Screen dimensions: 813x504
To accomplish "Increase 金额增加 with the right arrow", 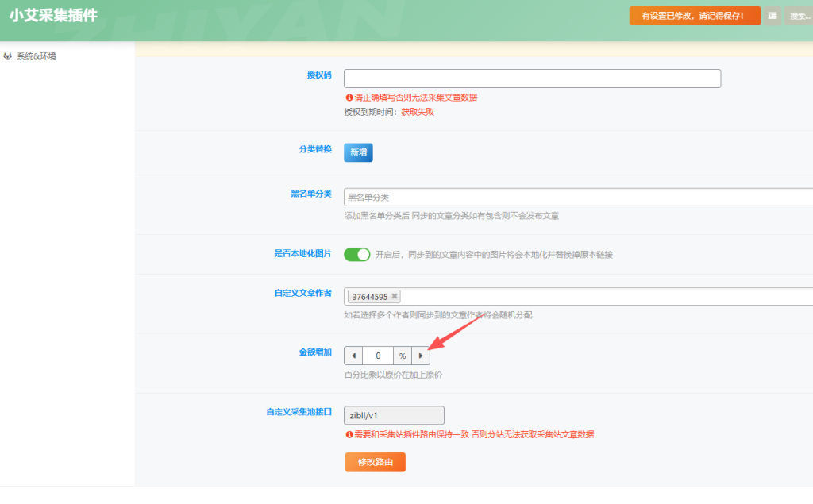I will coord(421,356).
